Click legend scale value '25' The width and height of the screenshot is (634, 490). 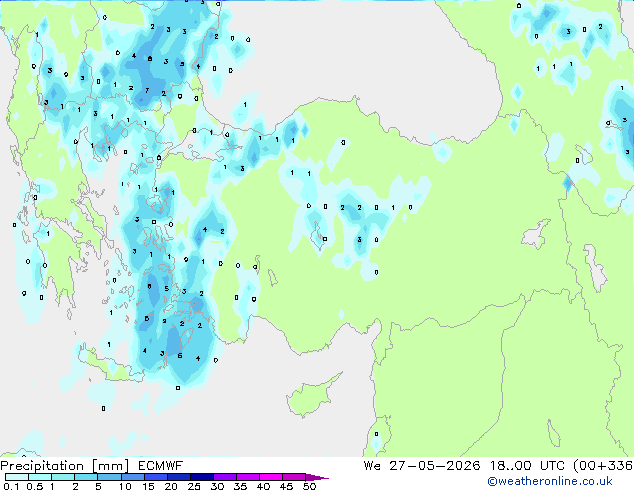[194, 486]
